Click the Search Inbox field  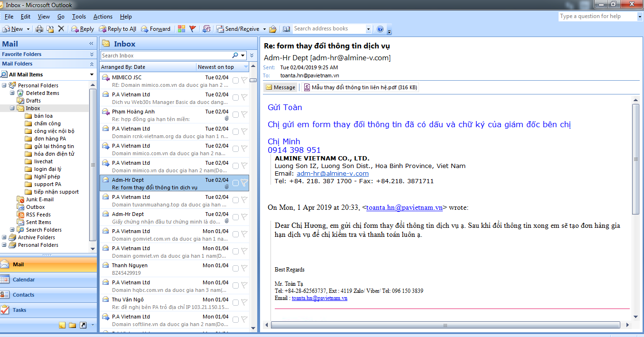(x=166, y=56)
